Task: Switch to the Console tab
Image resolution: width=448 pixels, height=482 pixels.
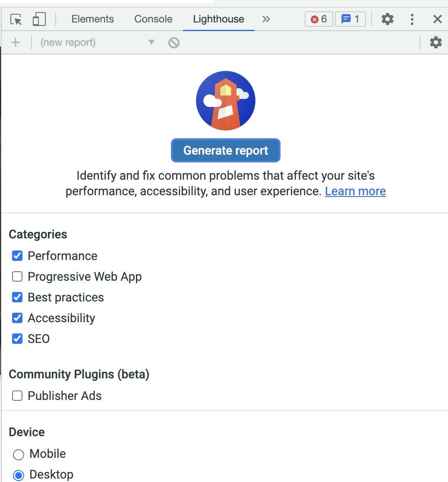Action: [x=153, y=19]
